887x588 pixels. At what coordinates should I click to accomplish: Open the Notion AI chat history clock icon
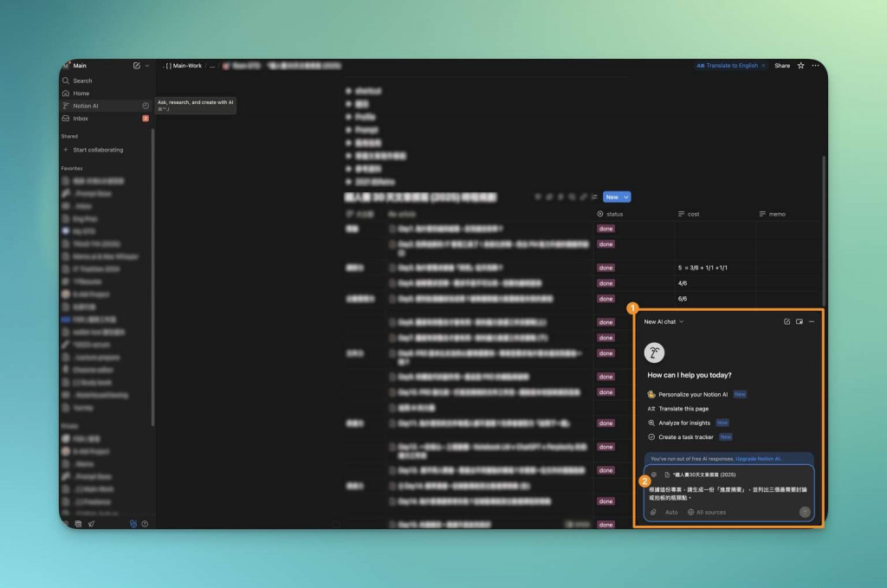tap(146, 106)
